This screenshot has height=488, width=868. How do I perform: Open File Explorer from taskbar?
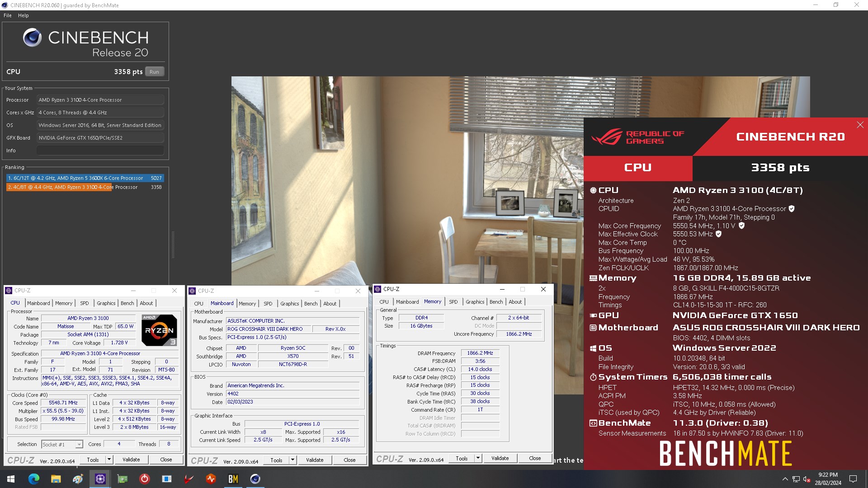coord(56,479)
